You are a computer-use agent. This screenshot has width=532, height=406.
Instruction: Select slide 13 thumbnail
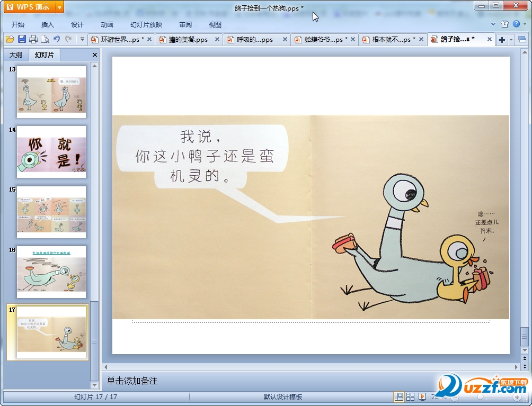(51, 92)
